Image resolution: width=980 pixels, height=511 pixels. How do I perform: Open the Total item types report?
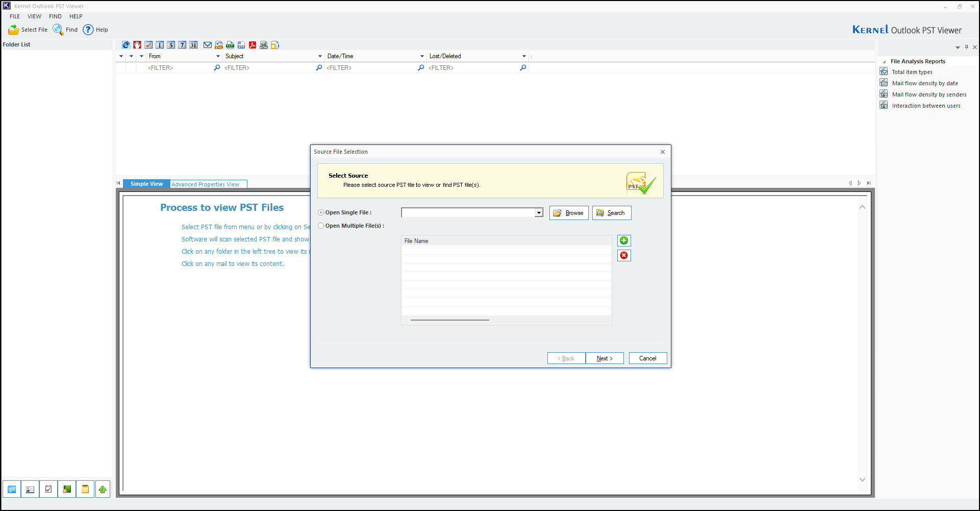click(912, 72)
